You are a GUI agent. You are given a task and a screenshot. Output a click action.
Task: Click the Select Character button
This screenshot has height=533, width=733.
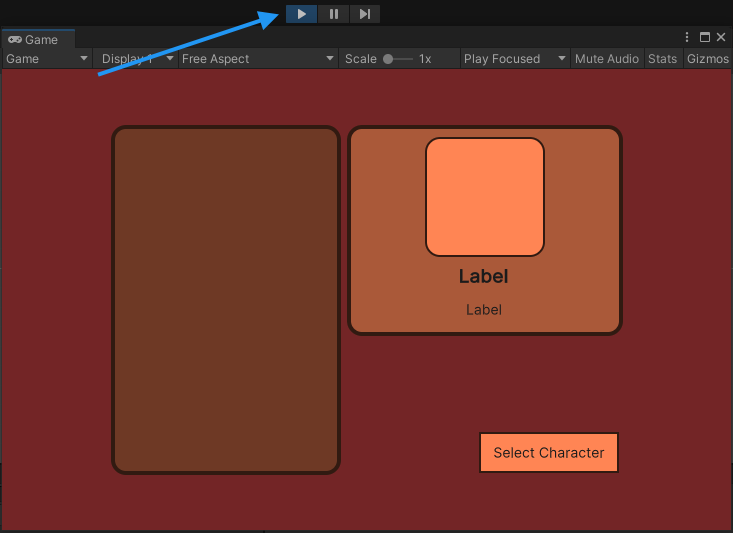[549, 453]
